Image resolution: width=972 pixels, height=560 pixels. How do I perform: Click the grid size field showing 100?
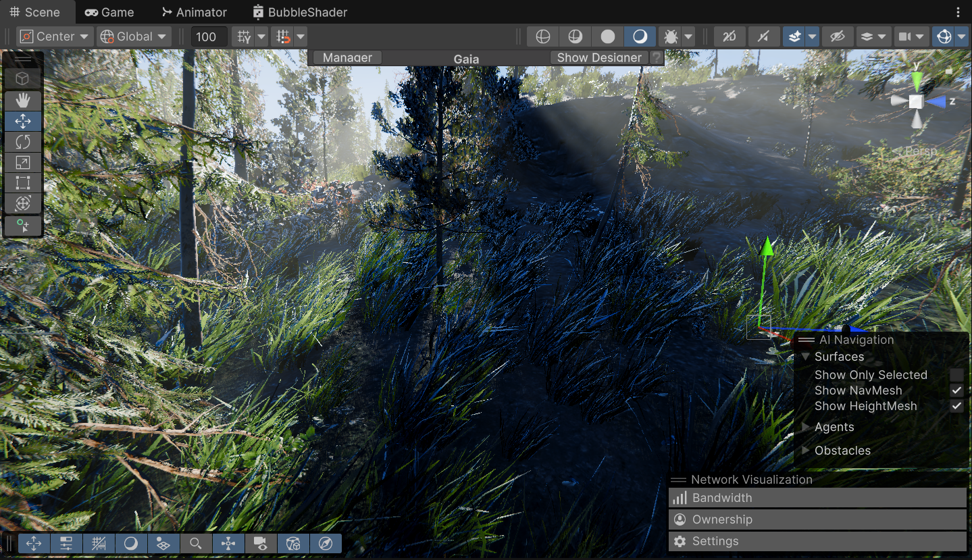(208, 36)
